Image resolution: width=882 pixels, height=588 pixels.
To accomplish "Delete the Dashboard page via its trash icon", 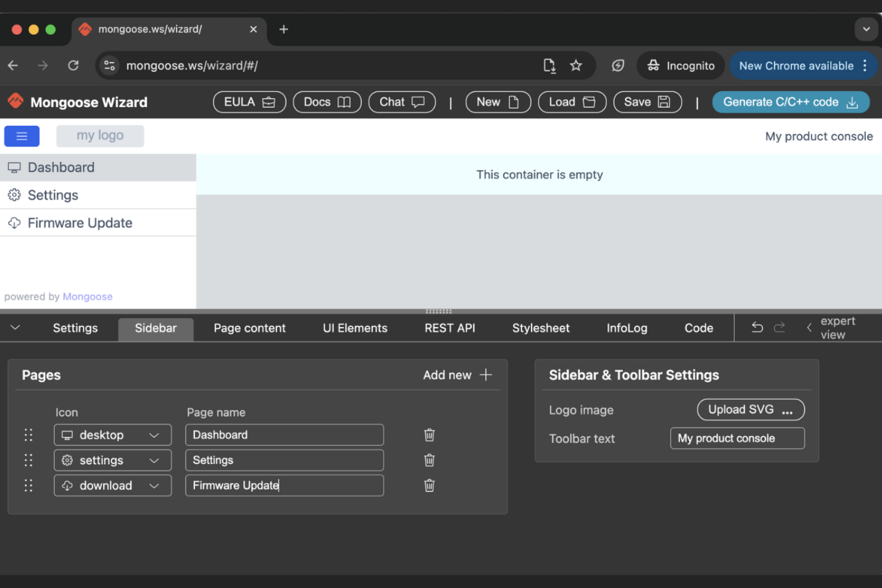I will pos(429,435).
